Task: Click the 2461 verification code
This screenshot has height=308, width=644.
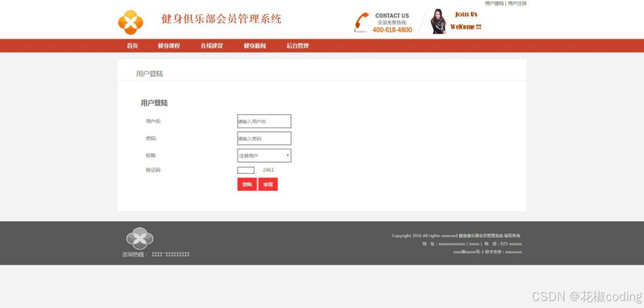Action: 268,170
